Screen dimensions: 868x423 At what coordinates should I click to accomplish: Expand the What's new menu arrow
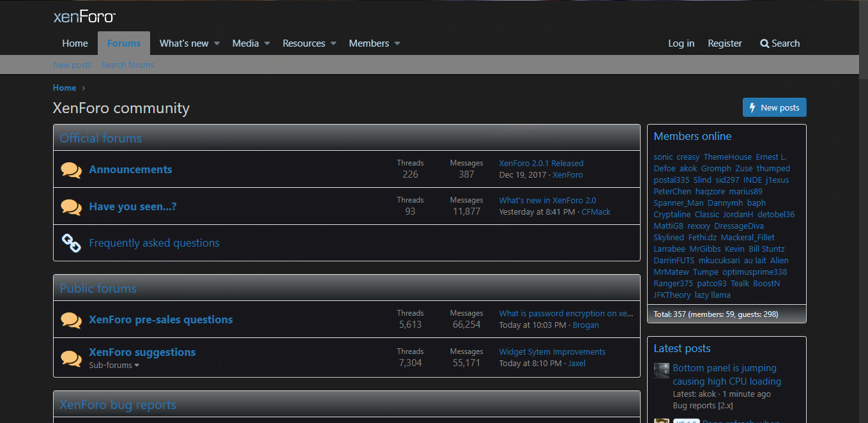(x=217, y=43)
